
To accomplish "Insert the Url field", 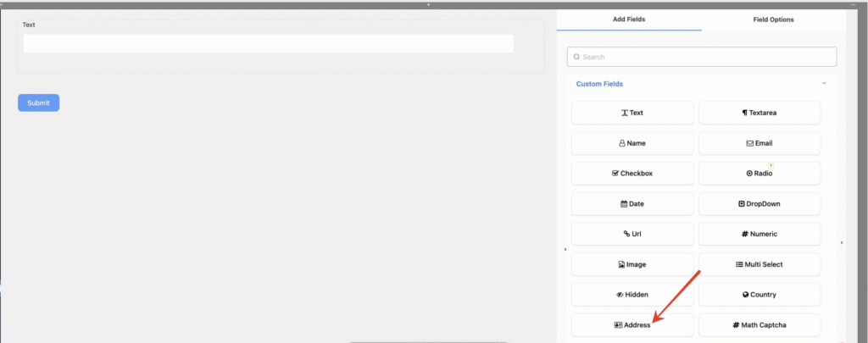I will click(x=632, y=234).
